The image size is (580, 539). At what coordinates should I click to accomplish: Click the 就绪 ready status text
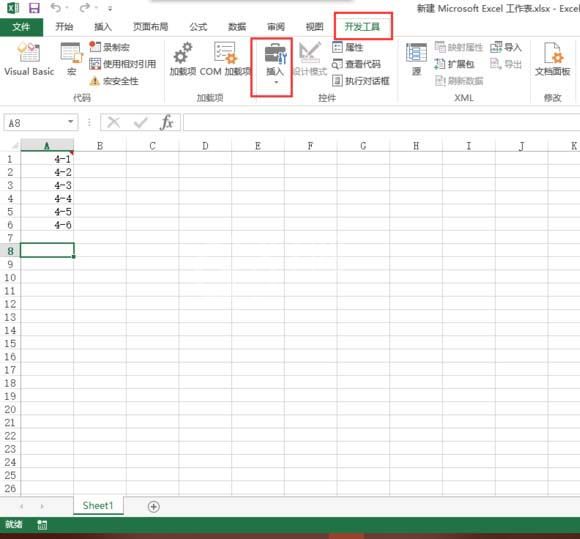coord(14,524)
